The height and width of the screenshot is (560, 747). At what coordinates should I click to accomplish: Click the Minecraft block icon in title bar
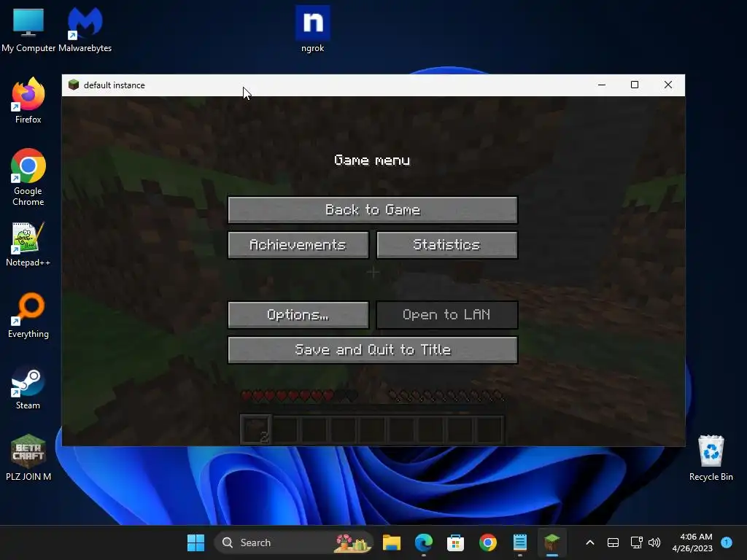point(74,85)
